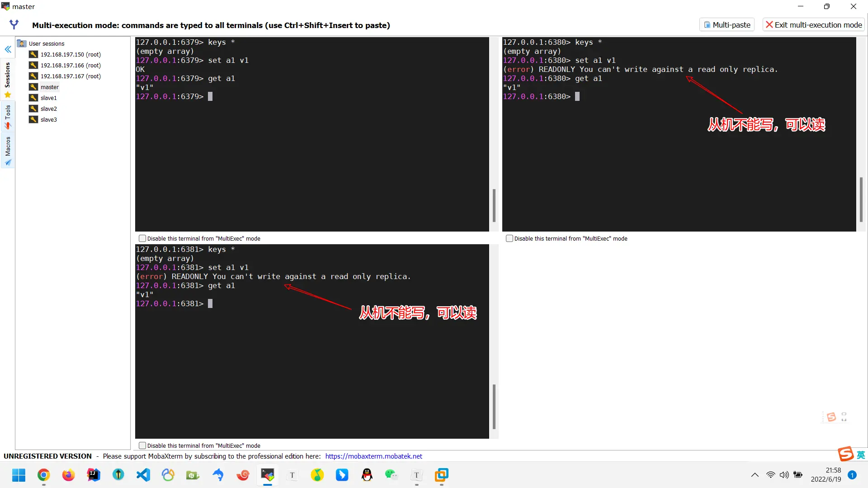This screenshot has height=488, width=868.
Task: Show hidden system tray icons
Action: (x=755, y=475)
